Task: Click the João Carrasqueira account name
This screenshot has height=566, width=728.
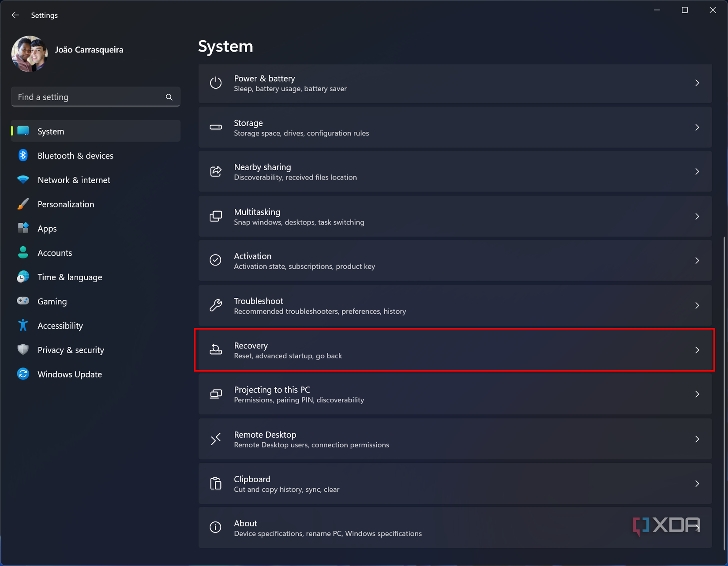Action: click(89, 49)
